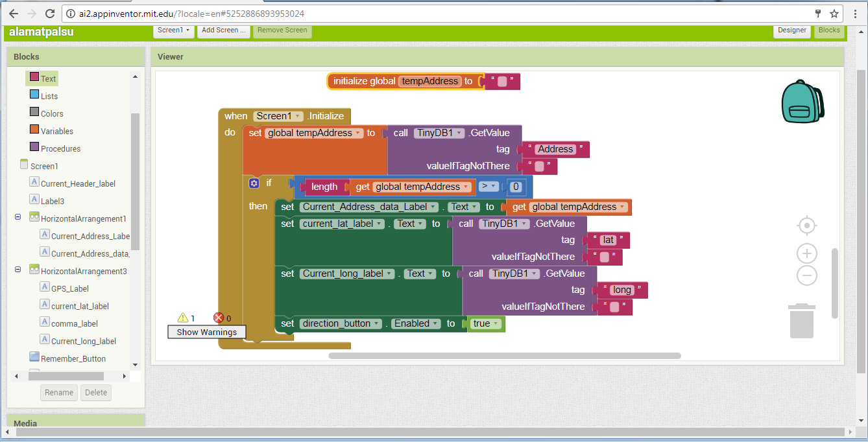Switch to the Blocks view
Viewport: 868px width, 442px height.
coord(829,30)
